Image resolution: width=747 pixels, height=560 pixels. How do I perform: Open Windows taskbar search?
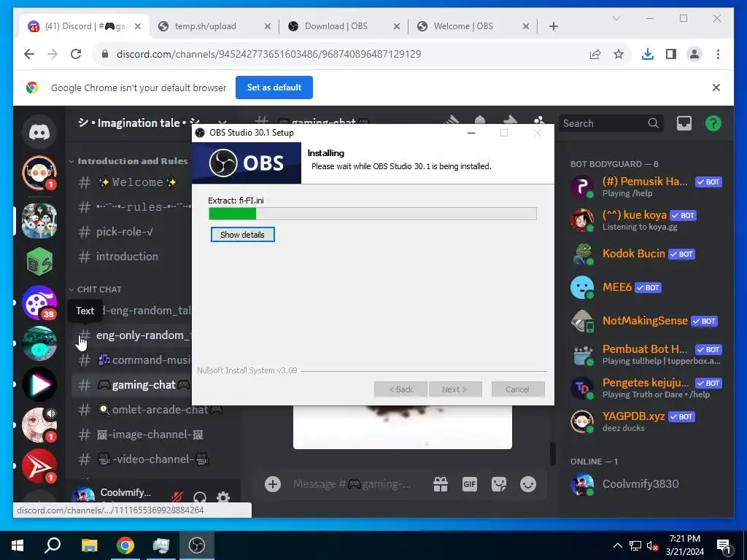tap(53, 545)
